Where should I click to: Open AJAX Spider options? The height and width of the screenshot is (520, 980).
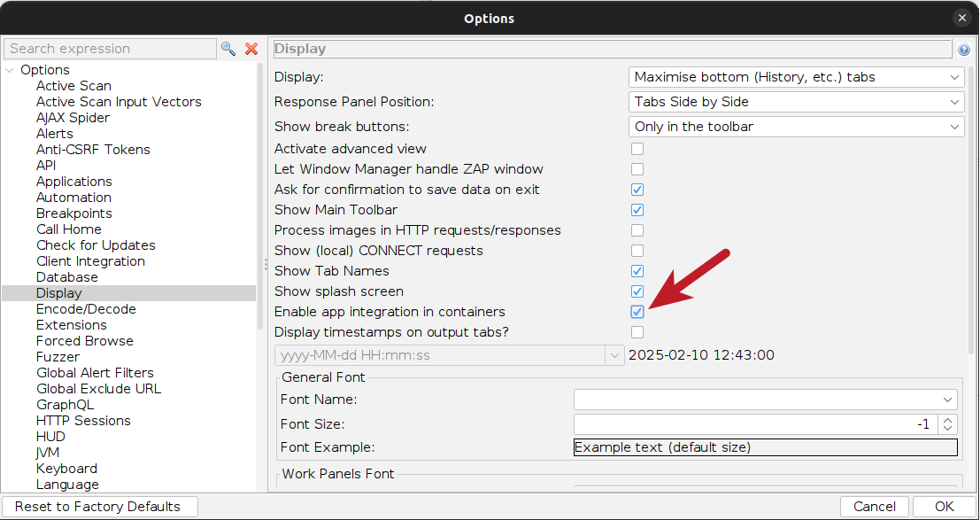click(x=73, y=118)
